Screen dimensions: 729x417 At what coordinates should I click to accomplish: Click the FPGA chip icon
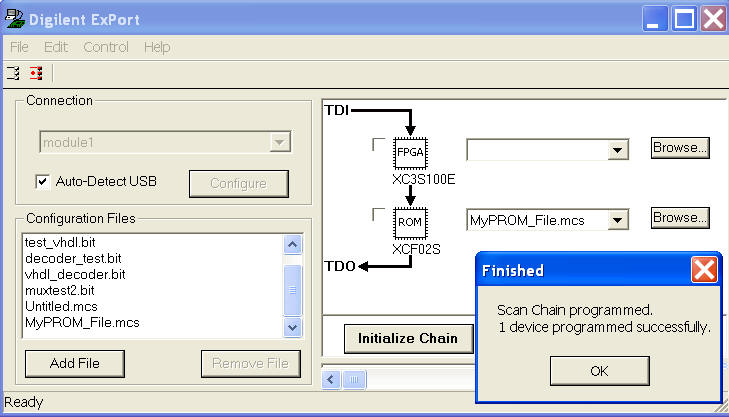click(410, 152)
